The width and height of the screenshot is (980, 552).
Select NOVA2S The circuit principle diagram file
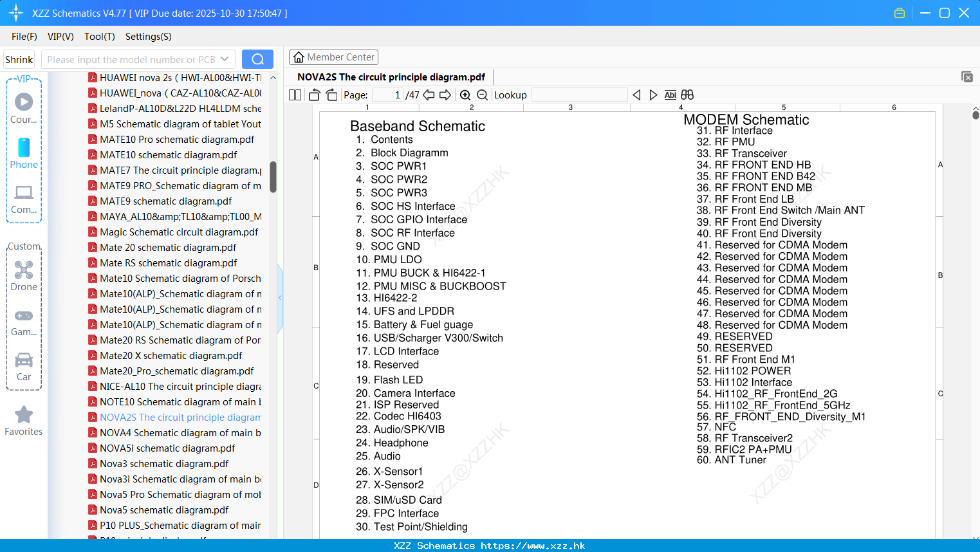point(180,418)
